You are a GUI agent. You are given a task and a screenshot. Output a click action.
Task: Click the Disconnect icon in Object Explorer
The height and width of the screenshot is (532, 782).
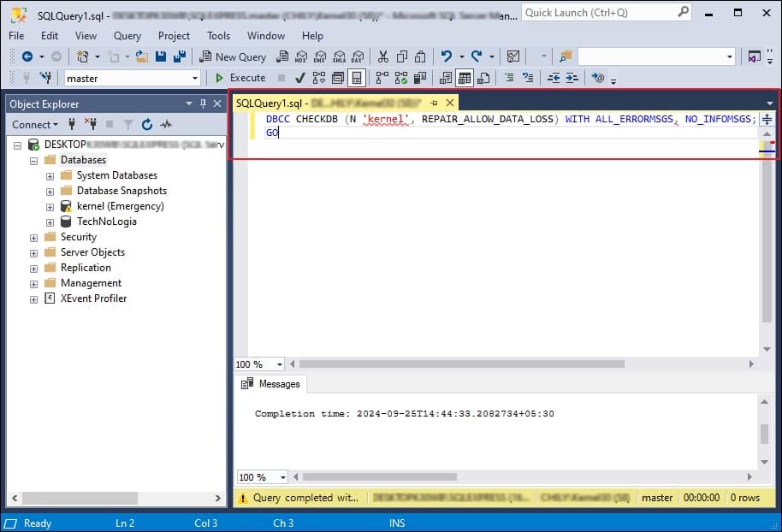coord(91,125)
